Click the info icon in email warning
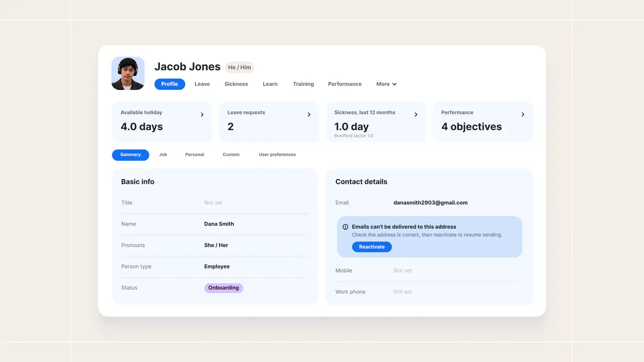 tap(345, 227)
